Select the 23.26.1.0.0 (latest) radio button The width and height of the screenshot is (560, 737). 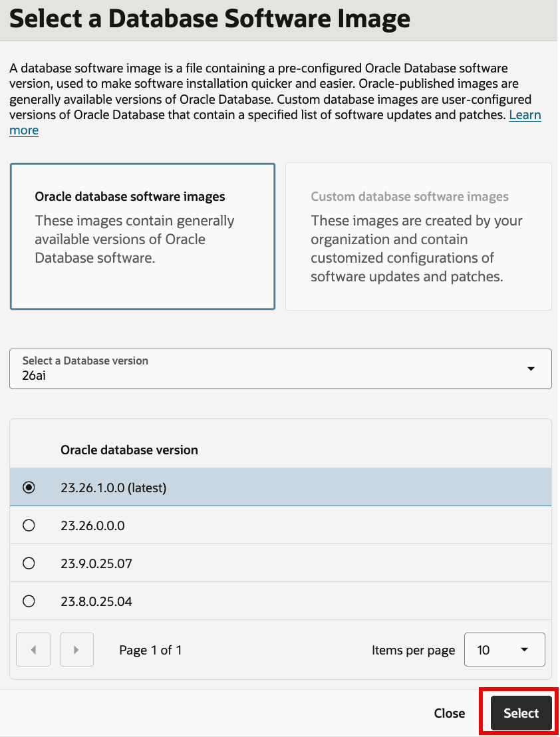click(x=29, y=488)
